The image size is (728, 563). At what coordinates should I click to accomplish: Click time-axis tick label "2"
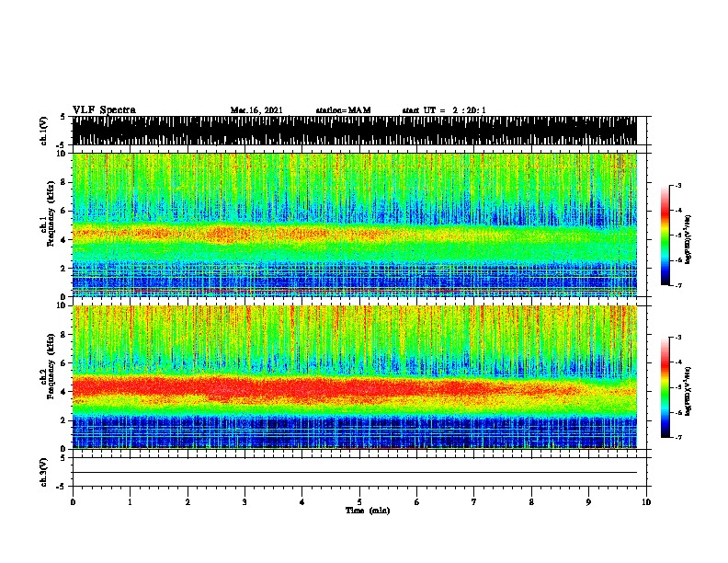(x=188, y=502)
